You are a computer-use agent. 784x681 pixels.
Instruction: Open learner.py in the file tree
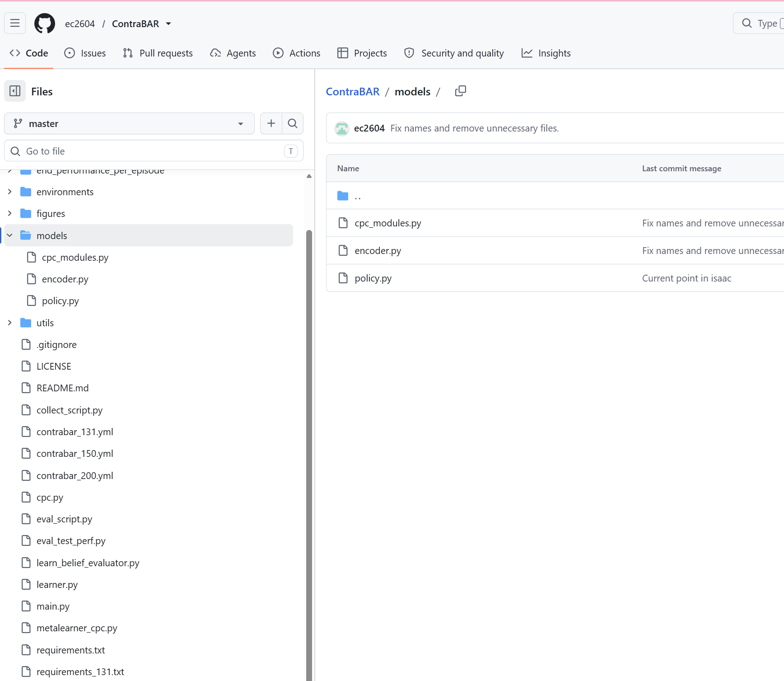click(57, 584)
